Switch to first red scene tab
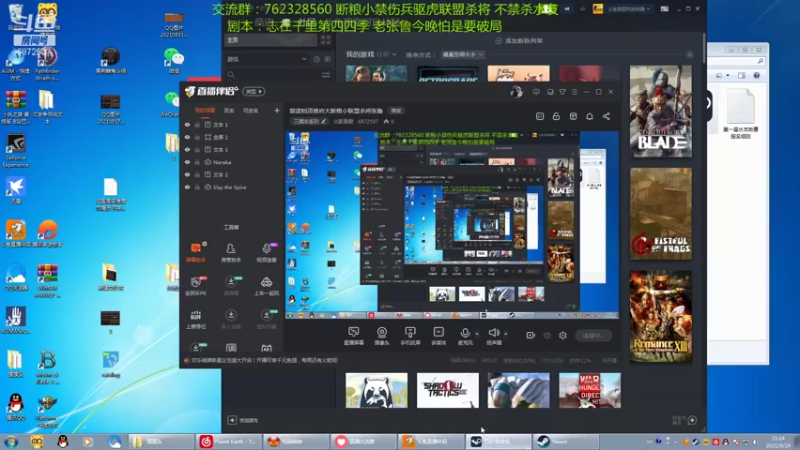Screen dimensions: 800x450 coord(205,110)
